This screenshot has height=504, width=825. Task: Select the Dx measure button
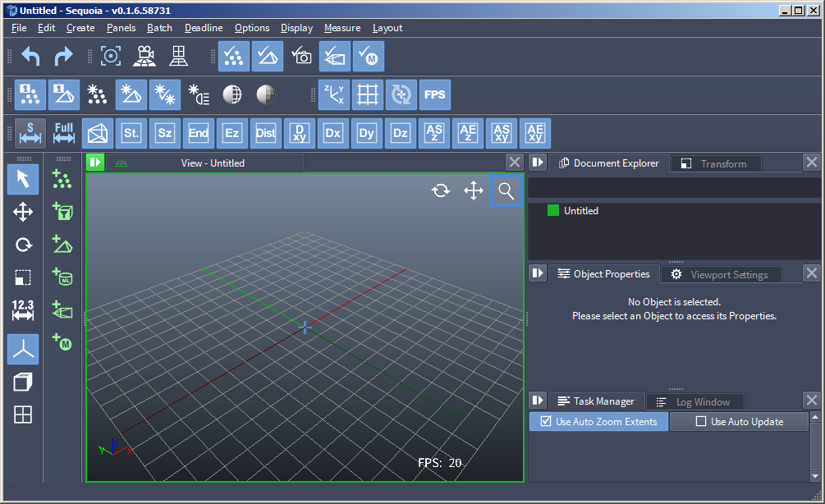(333, 133)
